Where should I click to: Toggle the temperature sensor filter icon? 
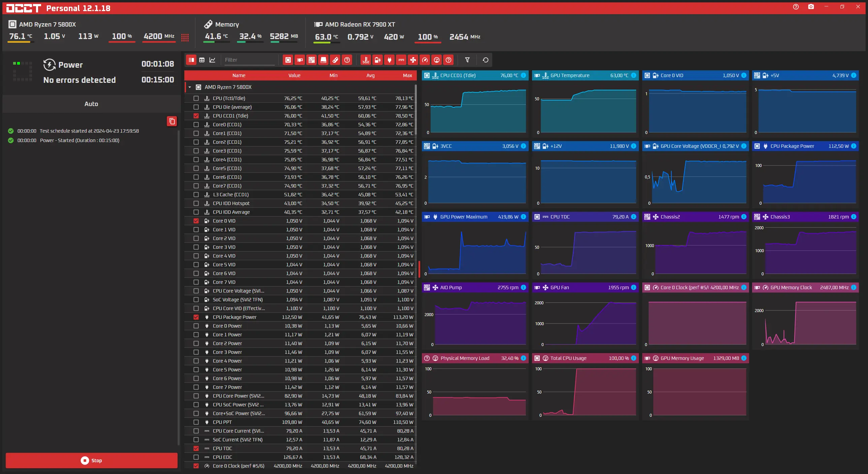366,60
